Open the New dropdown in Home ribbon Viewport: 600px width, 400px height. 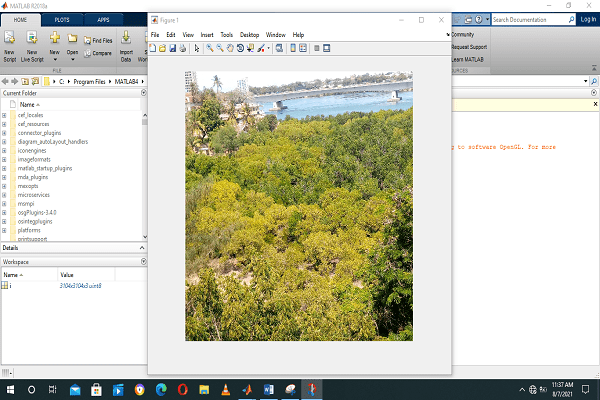pyautogui.click(x=55, y=57)
